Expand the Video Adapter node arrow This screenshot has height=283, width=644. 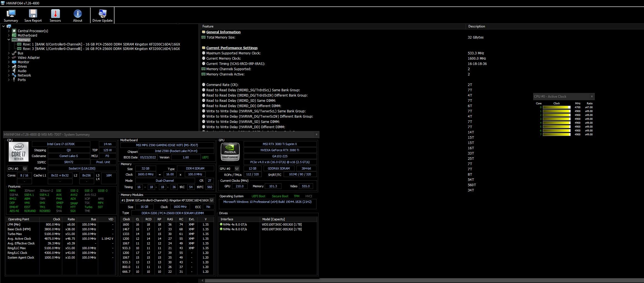9,57
